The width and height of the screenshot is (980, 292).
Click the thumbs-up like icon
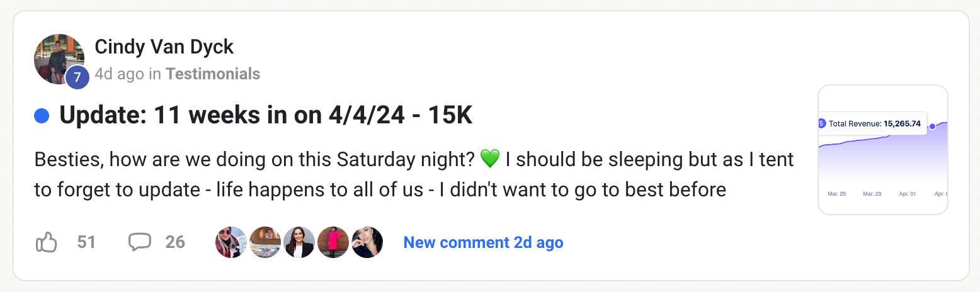click(x=47, y=242)
